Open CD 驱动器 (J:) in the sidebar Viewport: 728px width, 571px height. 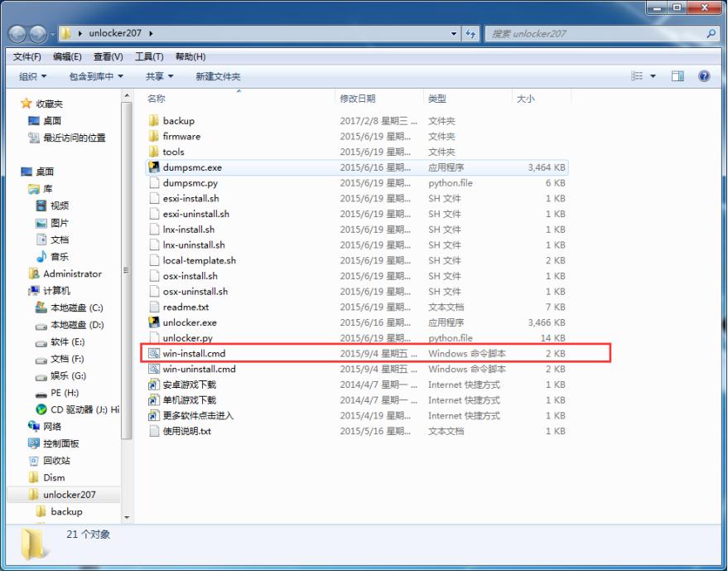pyautogui.click(x=78, y=409)
